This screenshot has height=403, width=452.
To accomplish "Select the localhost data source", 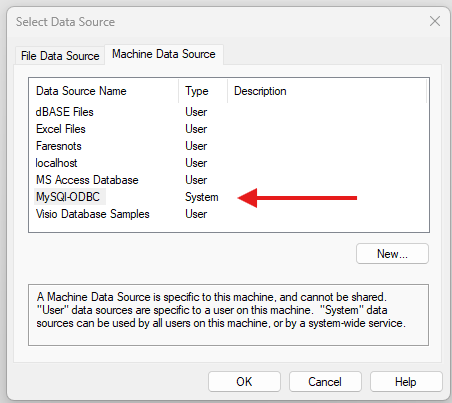I will point(56,163).
